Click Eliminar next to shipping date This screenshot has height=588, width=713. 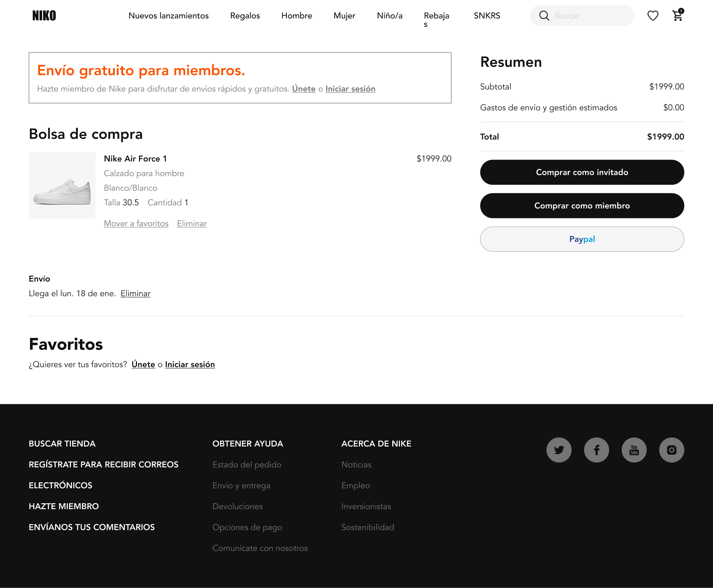pyautogui.click(x=136, y=293)
